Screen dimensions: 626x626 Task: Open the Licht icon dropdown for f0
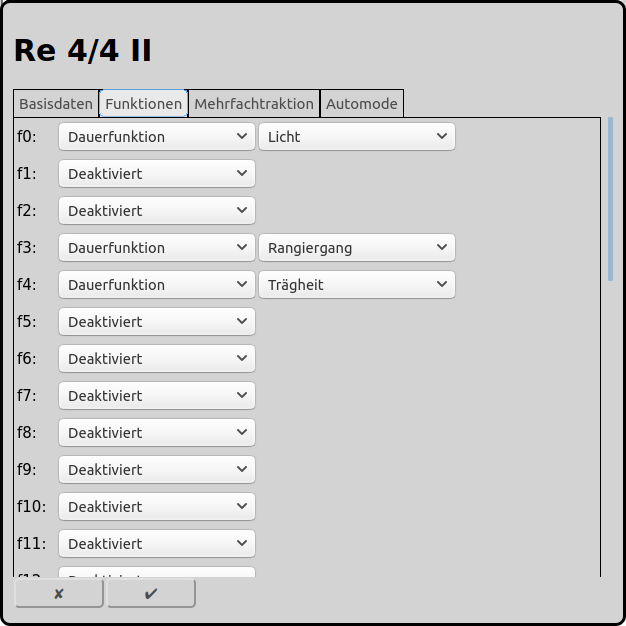tap(357, 137)
